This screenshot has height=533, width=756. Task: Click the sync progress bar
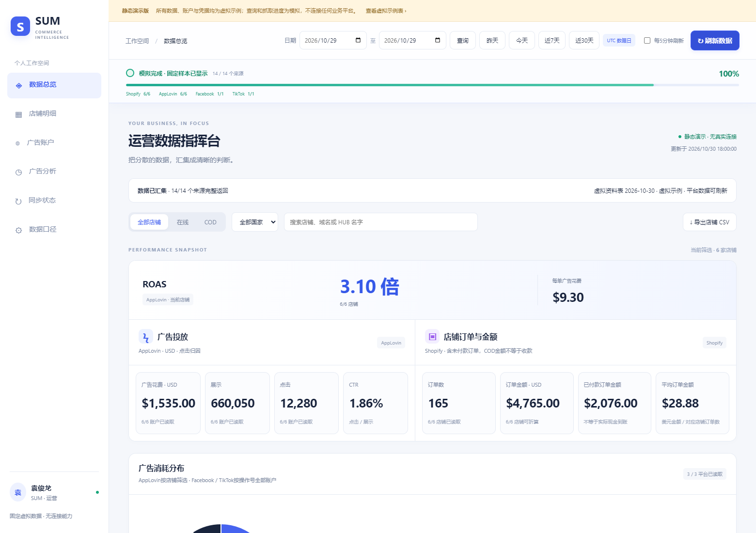[432, 85]
